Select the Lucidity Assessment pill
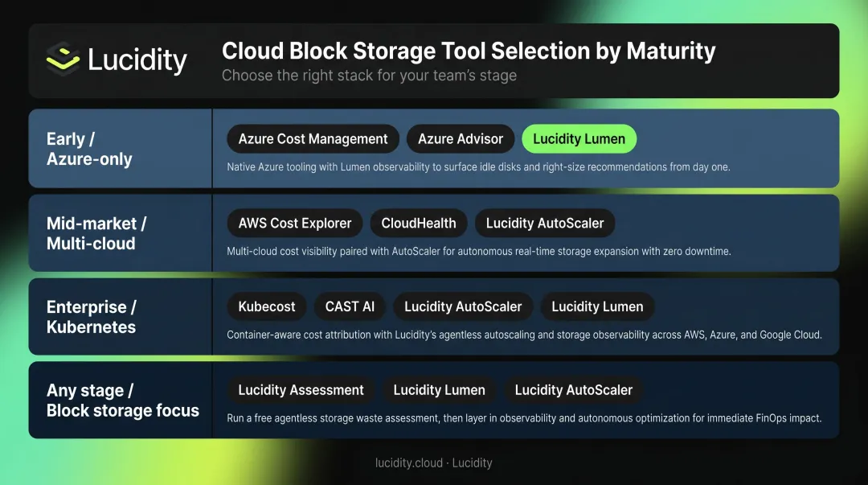The height and width of the screenshot is (485, 868). click(x=301, y=390)
